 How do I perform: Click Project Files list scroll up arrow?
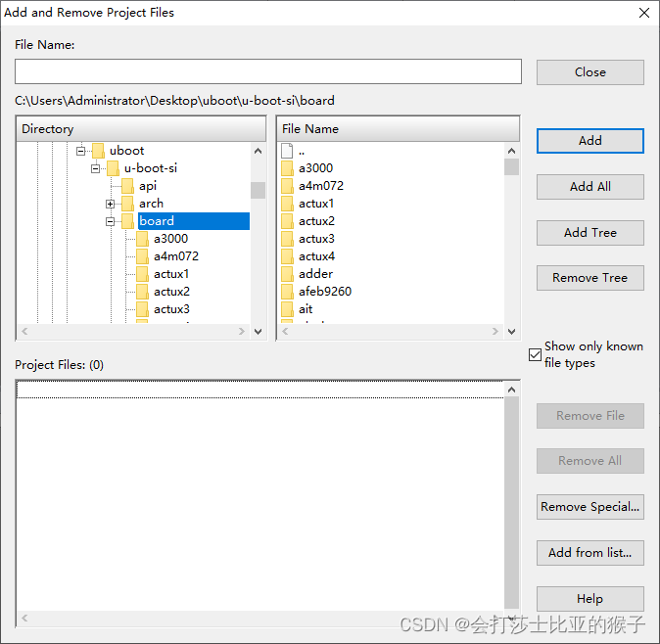click(511, 390)
